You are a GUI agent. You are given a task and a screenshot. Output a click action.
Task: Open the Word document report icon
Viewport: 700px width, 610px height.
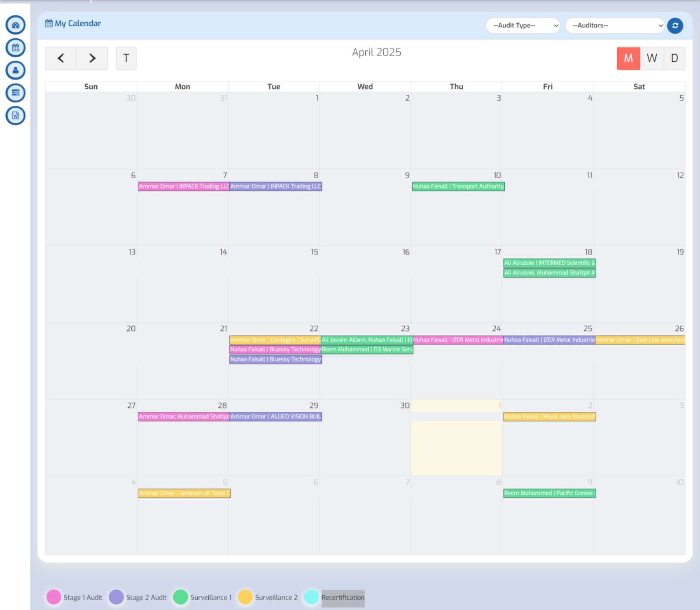point(16,116)
